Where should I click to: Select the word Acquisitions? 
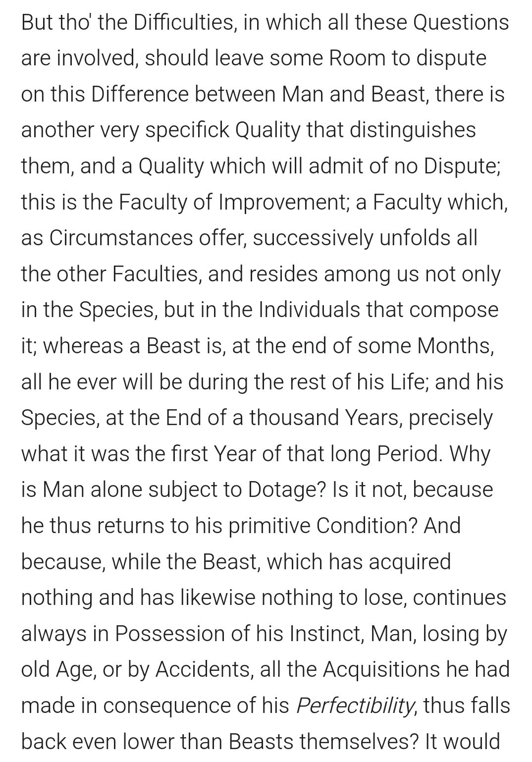tap(381, 670)
